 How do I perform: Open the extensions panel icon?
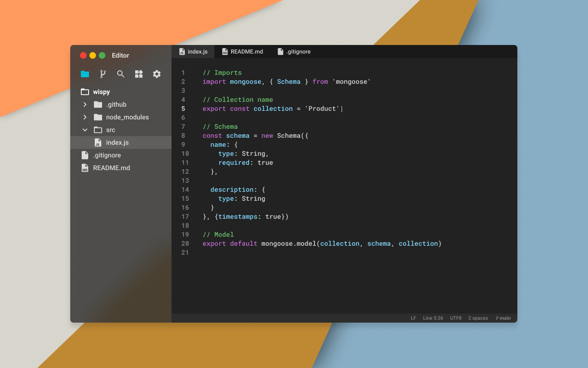point(139,74)
